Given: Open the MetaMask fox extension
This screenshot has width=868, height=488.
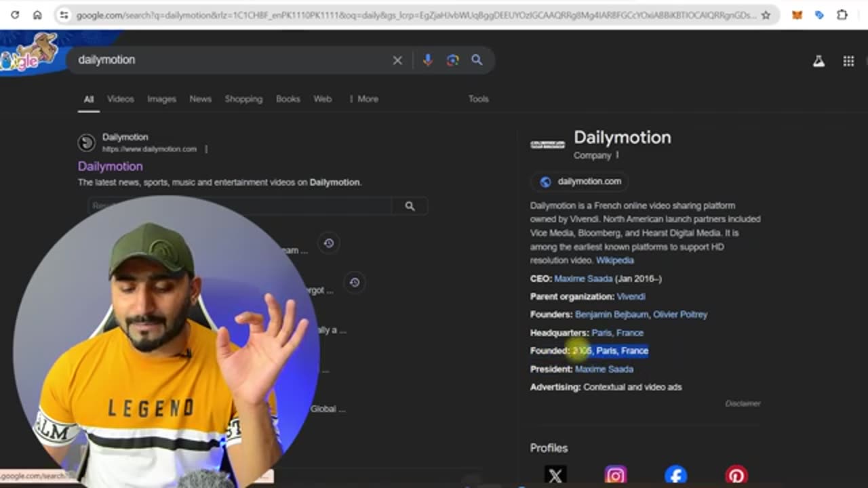Looking at the screenshot, I should (797, 15).
